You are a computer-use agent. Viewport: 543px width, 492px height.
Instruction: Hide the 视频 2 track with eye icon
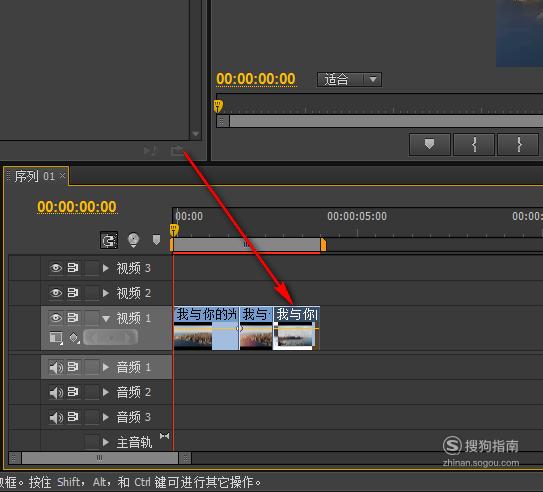(56, 293)
